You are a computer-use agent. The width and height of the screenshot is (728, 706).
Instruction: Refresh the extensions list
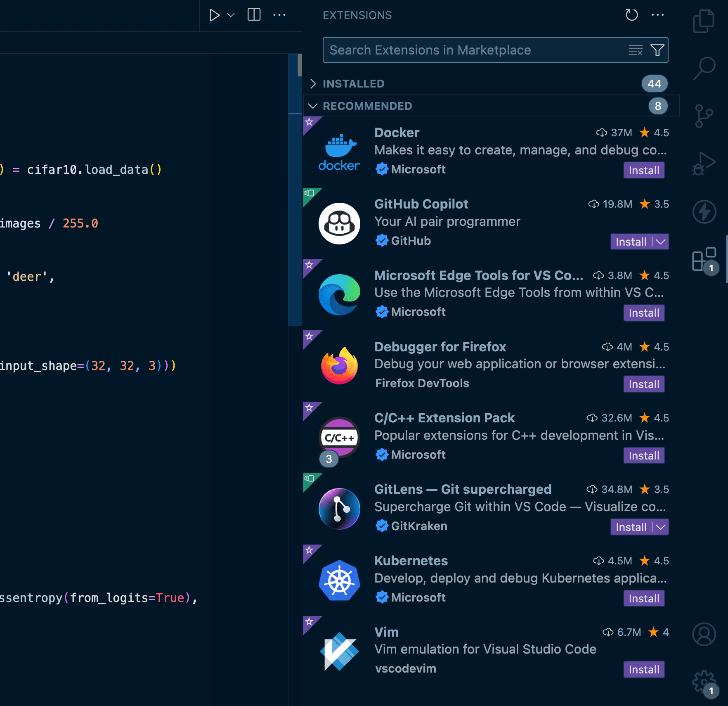pos(631,15)
